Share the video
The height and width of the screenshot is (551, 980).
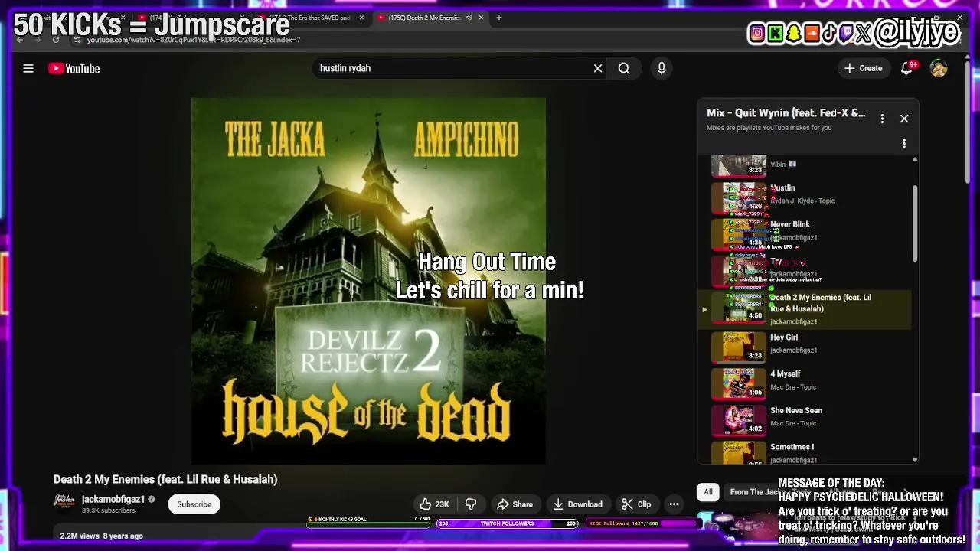click(x=514, y=504)
